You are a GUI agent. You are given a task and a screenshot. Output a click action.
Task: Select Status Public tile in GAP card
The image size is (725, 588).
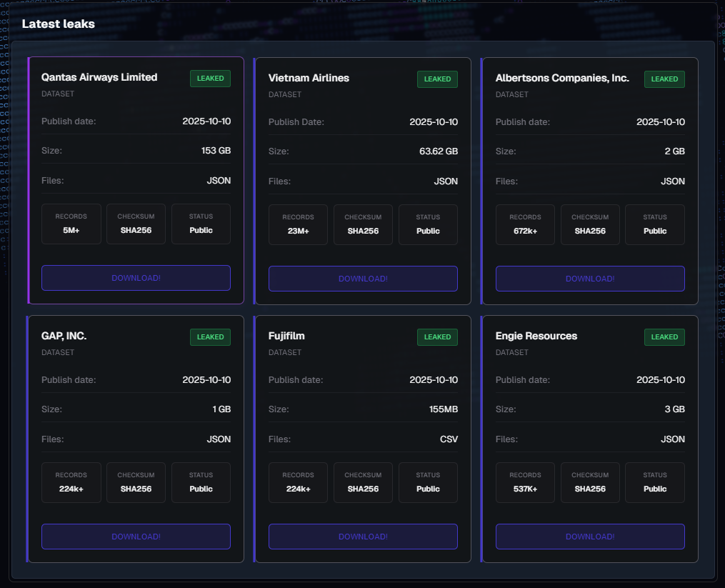tap(201, 482)
